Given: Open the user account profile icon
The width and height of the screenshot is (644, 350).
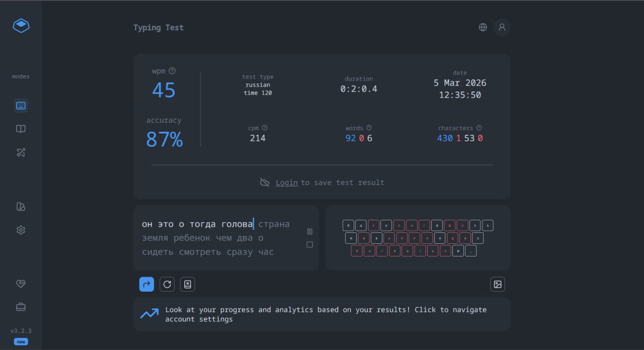Looking at the screenshot, I should [502, 27].
